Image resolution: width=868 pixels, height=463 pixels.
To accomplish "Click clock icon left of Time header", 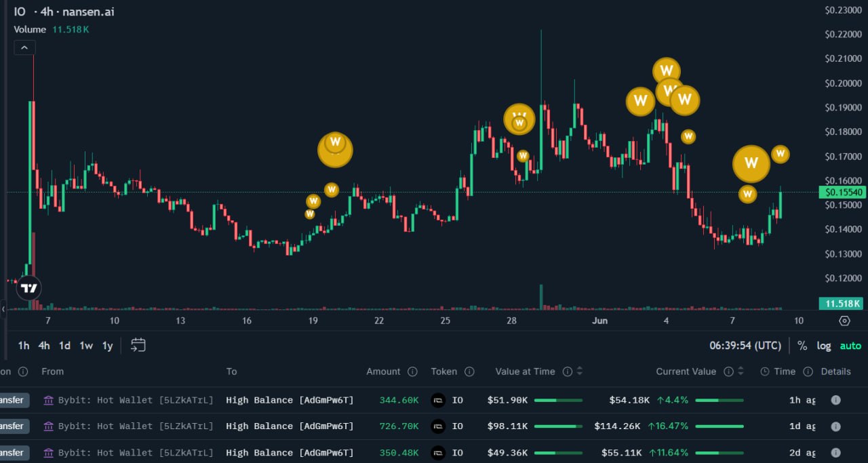I will point(765,371).
